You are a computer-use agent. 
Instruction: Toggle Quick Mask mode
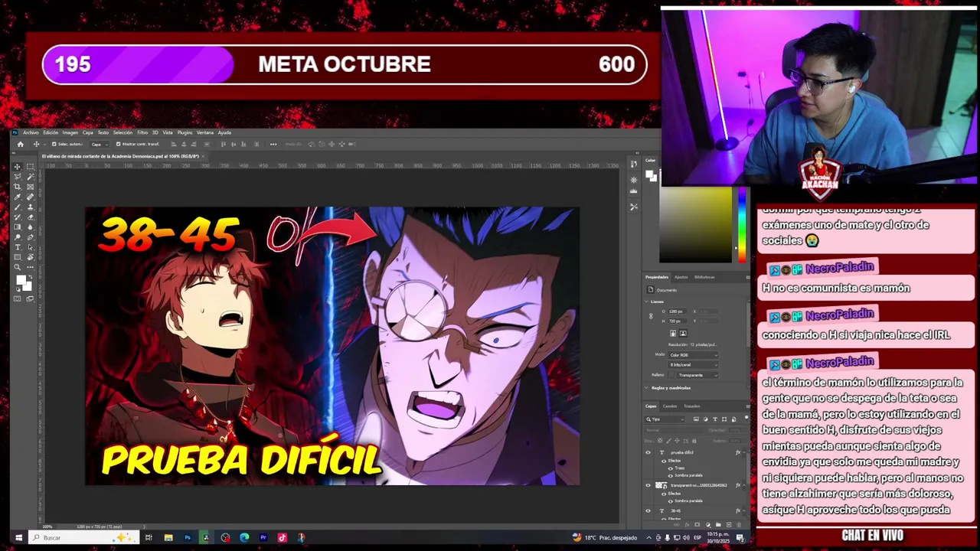point(17,298)
